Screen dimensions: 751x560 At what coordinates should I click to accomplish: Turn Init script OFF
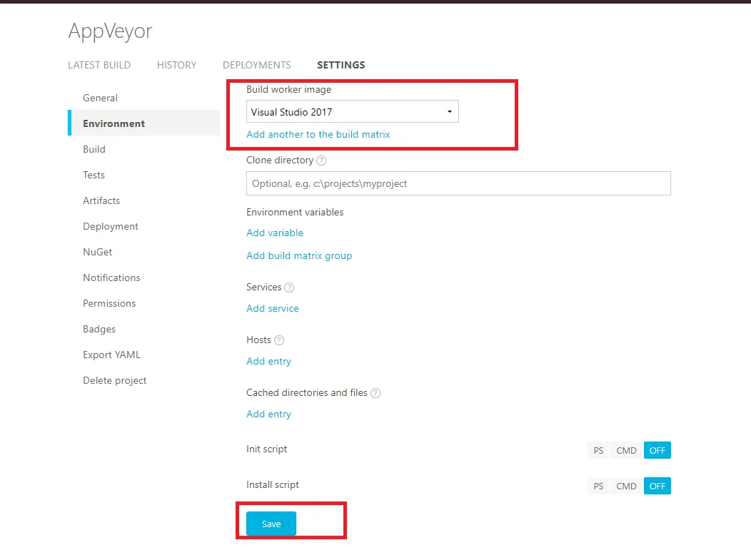(657, 450)
